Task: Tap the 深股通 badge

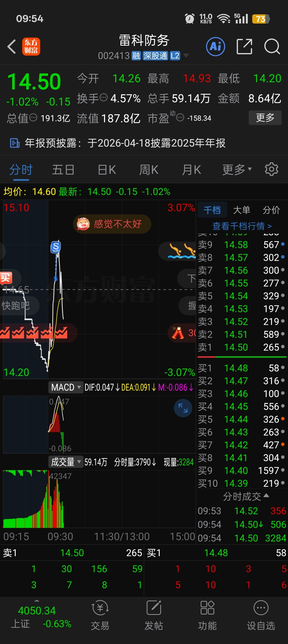Action: [x=155, y=56]
